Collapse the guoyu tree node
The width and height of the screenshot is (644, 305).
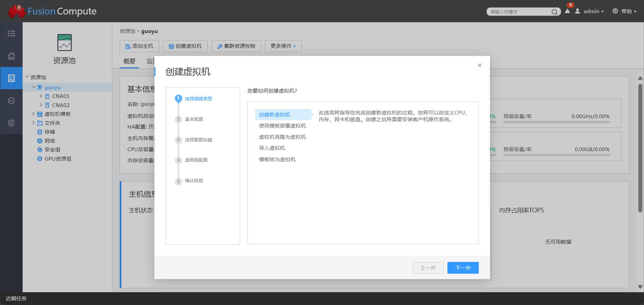click(34, 87)
